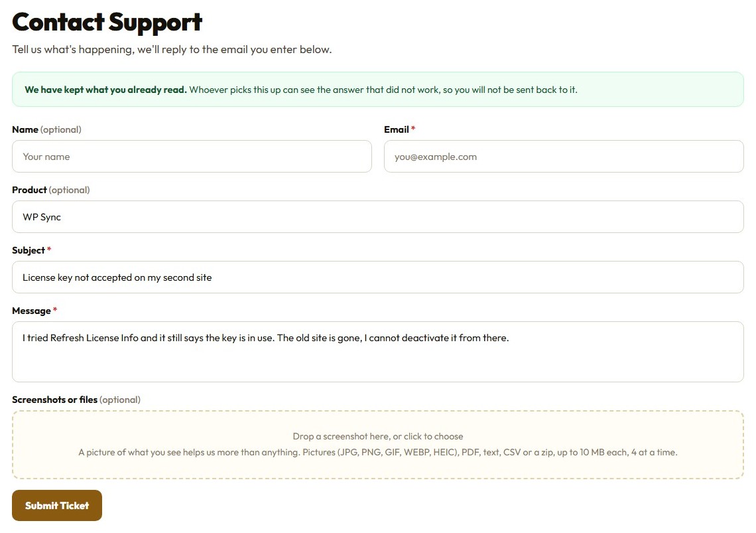The image size is (756, 533).
Task: Click 'Drop a screenshot here, or click to choose'
Action: coord(378,437)
